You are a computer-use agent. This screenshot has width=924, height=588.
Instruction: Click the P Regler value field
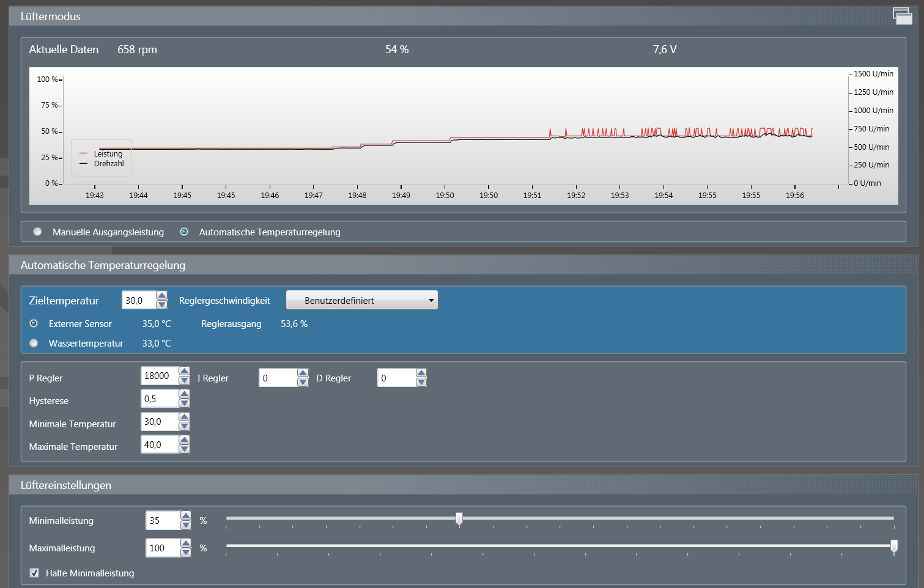[159, 376]
